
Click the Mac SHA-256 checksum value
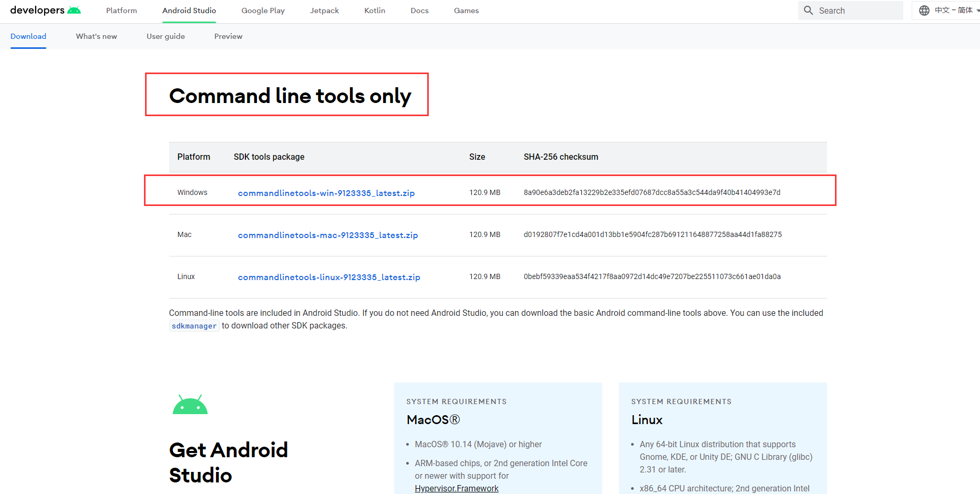pos(653,234)
